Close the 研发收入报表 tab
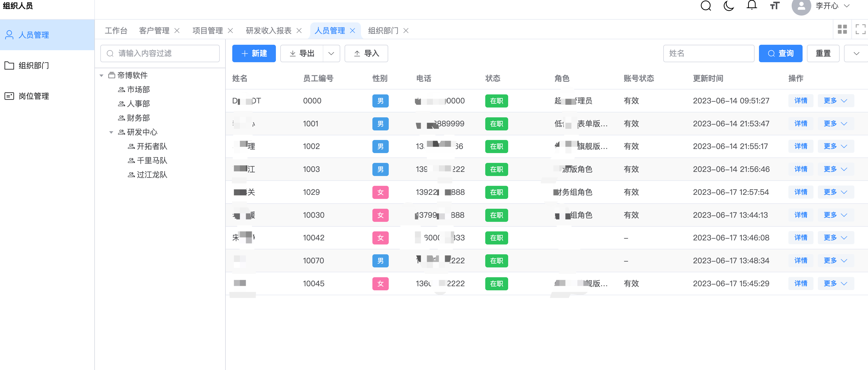868x370 pixels. (299, 31)
